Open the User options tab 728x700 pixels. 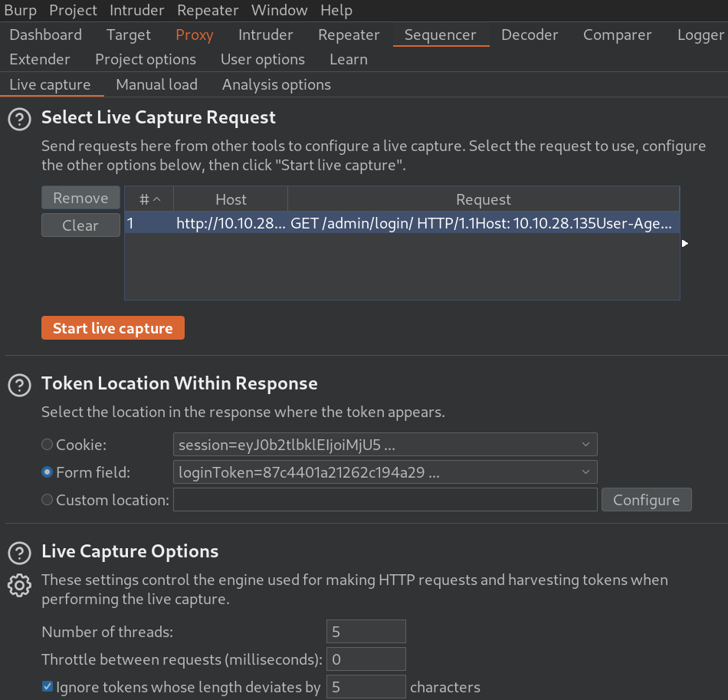(263, 60)
